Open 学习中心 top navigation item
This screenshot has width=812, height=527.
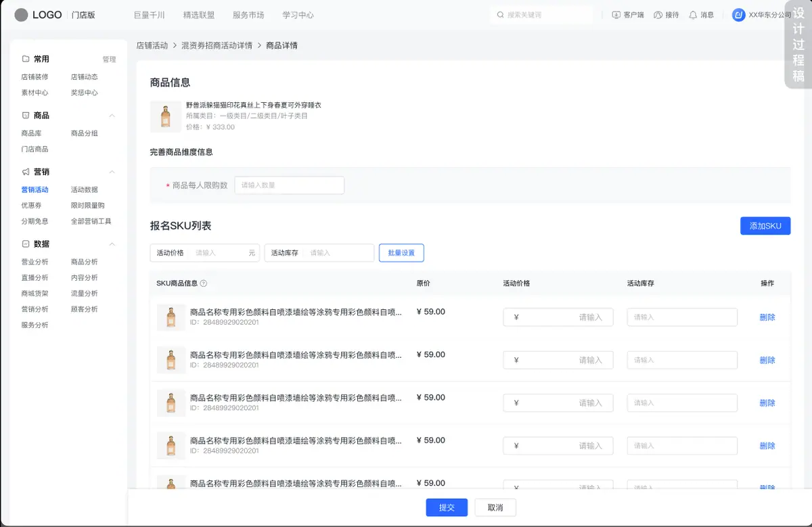pyautogui.click(x=298, y=15)
